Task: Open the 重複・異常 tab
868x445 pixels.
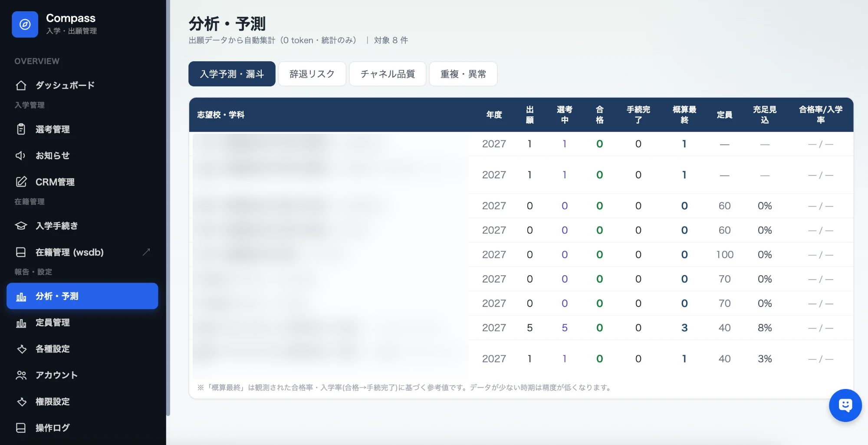Action: [x=463, y=74]
